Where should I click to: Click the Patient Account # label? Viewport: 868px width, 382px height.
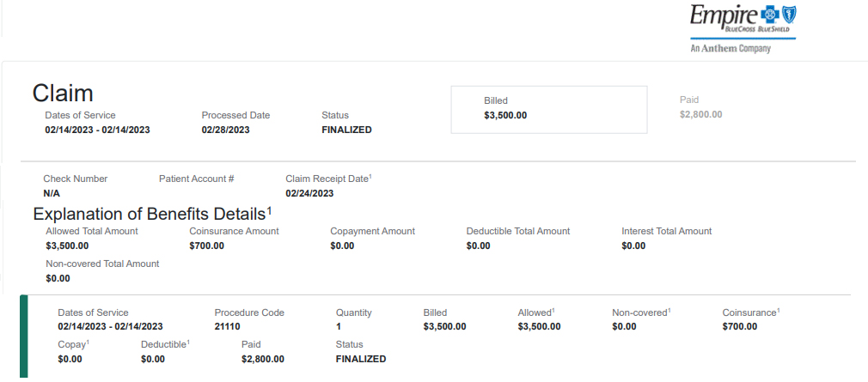click(x=196, y=179)
